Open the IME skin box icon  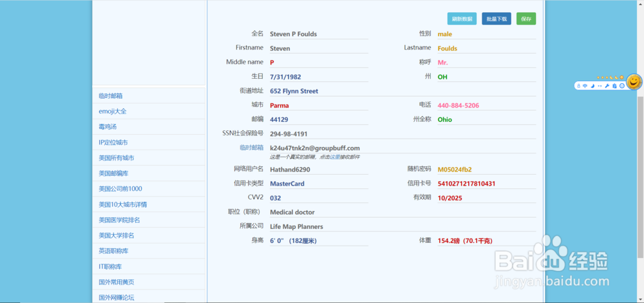[x=614, y=86]
